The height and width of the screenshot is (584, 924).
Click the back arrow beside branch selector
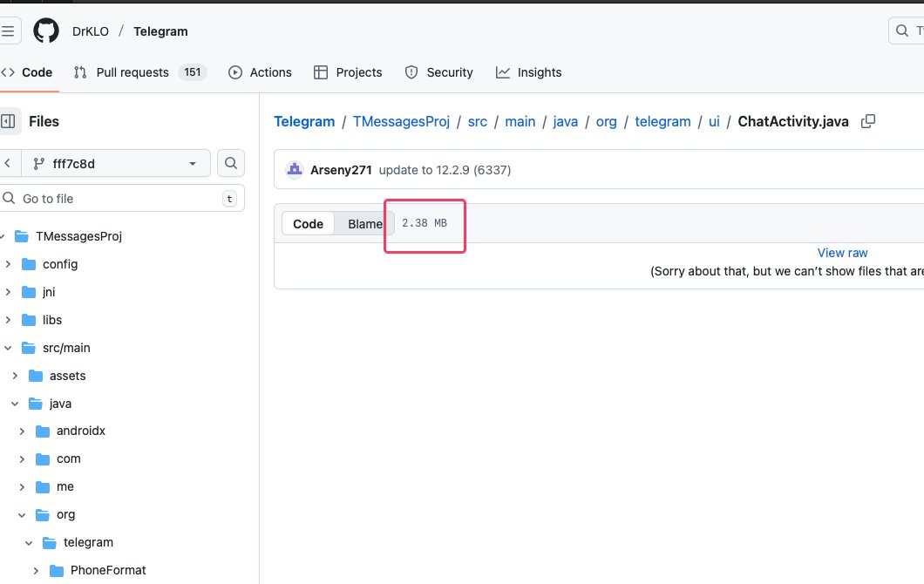(x=8, y=163)
